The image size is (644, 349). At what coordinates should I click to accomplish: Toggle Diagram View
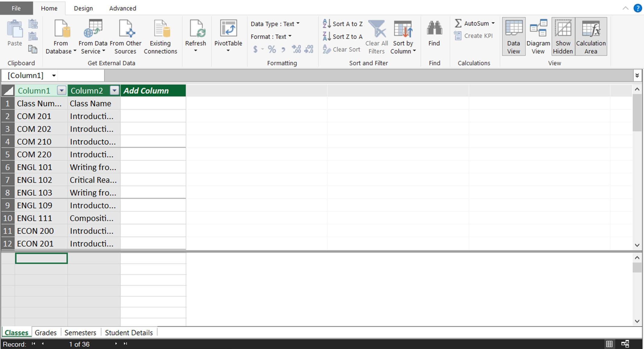coord(538,36)
